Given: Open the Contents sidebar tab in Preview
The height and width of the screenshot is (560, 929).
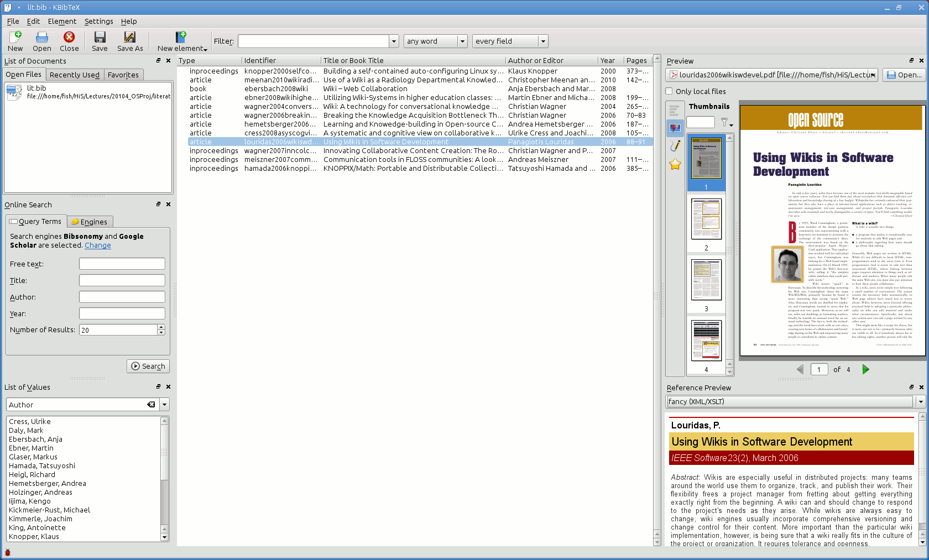Looking at the screenshot, I should pos(675,111).
